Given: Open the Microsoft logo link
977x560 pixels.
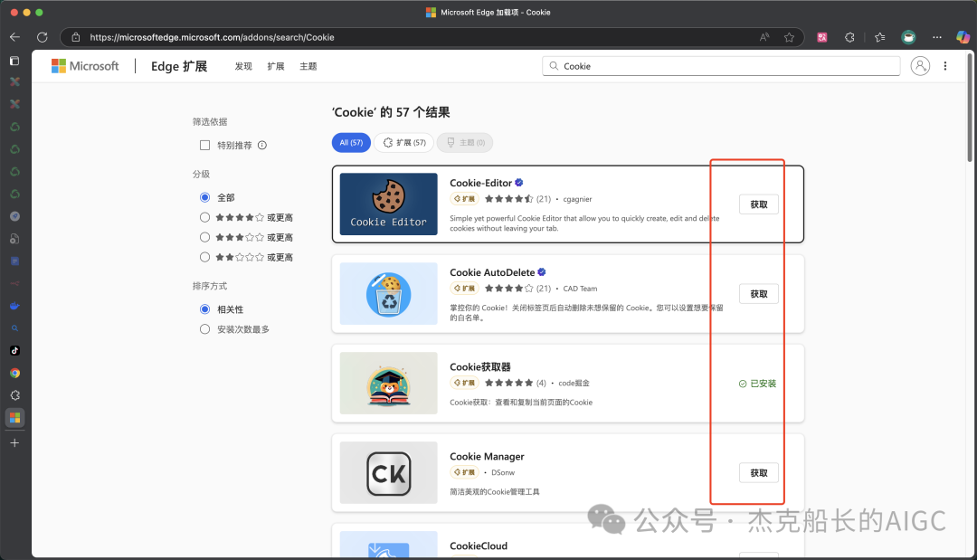Looking at the screenshot, I should pyautogui.click(x=85, y=66).
